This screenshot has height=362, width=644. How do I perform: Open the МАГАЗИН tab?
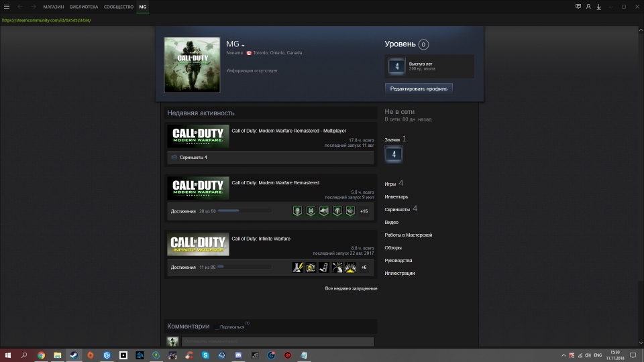[54, 7]
